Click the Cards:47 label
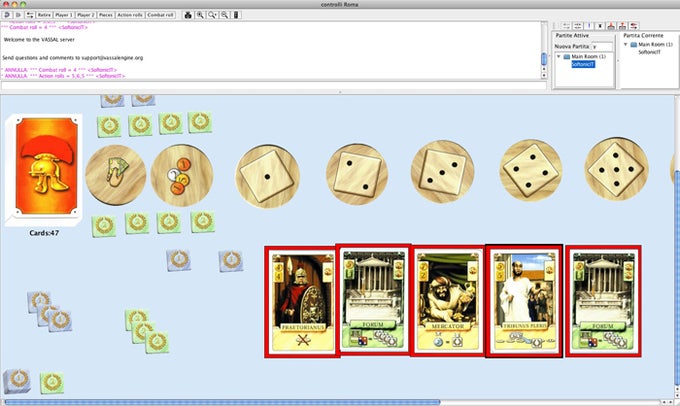Image resolution: width=680 pixels, height=406 pixels. pyautogui.click(x=44, y=233)
